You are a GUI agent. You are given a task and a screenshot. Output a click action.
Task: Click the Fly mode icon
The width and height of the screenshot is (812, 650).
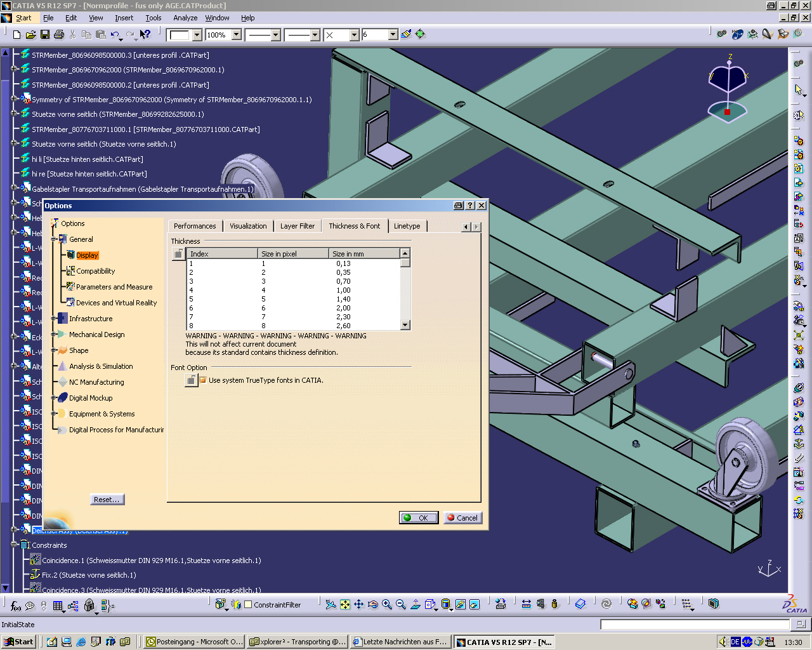pyautogui.click(x=331, y=604)
